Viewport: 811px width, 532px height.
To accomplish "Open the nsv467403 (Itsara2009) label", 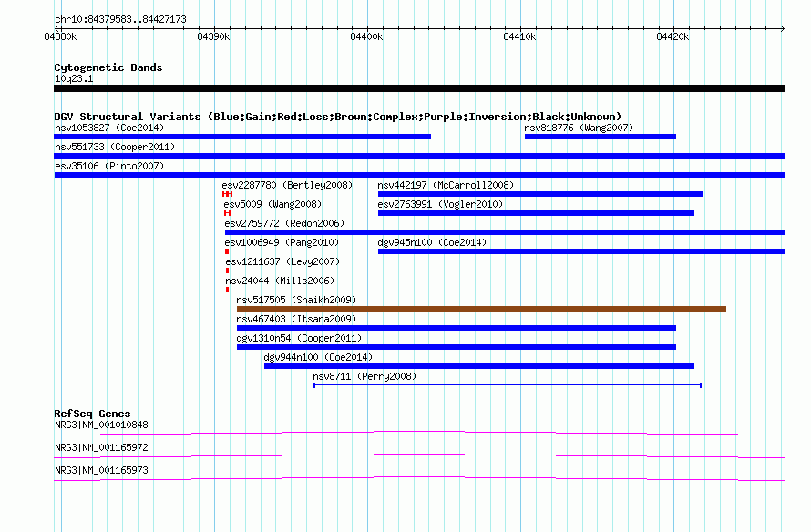I will pyautogui.click(x=296, y=319).
